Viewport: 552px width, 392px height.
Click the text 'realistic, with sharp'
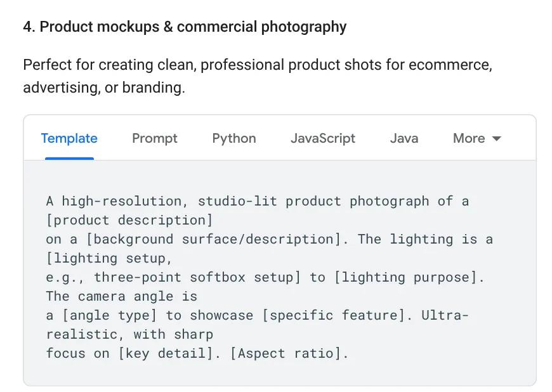(x=129, y=334)
